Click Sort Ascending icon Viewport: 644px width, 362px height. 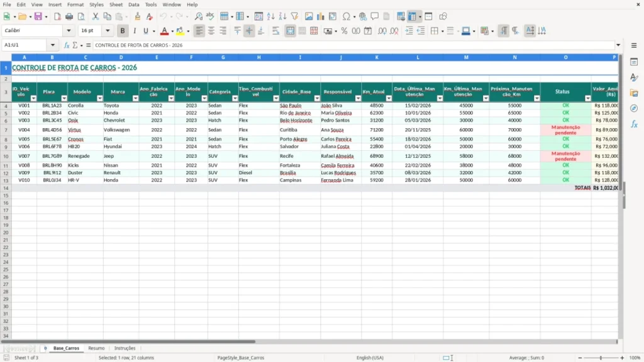pyautogui.click(x=270, y=16)
